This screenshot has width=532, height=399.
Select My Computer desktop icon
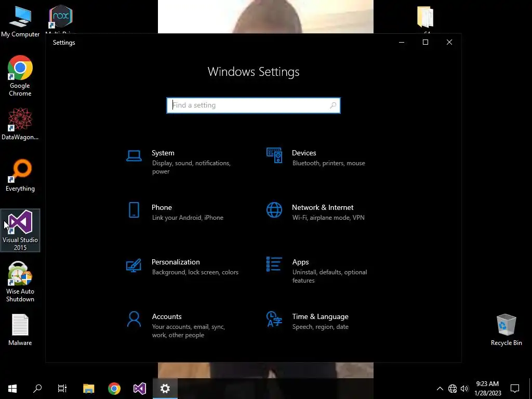20,21
